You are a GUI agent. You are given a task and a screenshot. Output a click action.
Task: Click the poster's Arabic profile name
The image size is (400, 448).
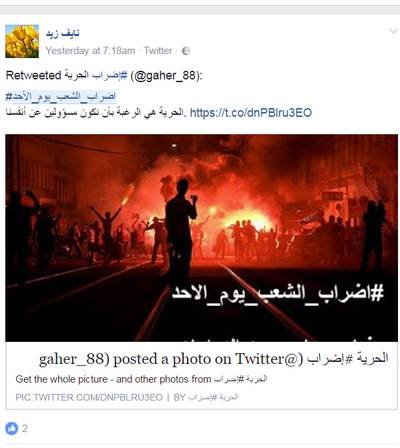[63, 33]
